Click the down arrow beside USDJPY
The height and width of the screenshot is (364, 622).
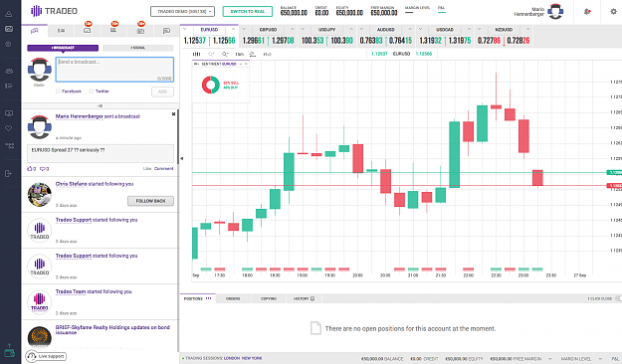[x=303, y=29]
